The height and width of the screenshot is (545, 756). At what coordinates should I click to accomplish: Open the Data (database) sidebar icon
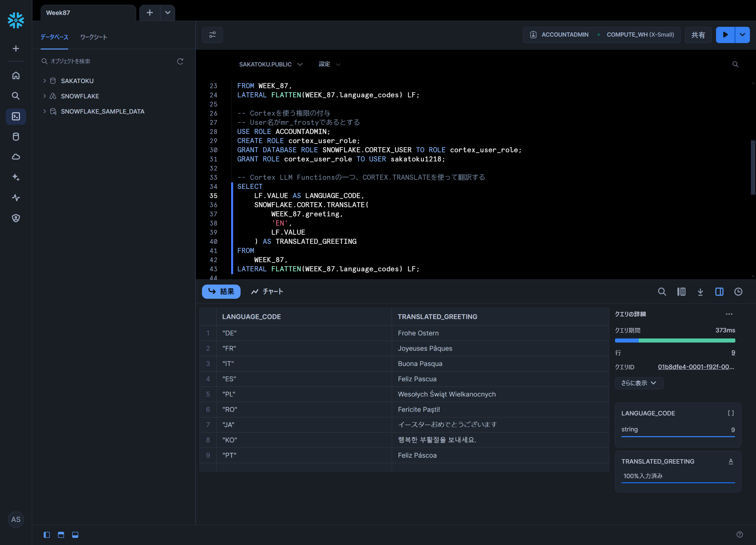pos(16,137)
